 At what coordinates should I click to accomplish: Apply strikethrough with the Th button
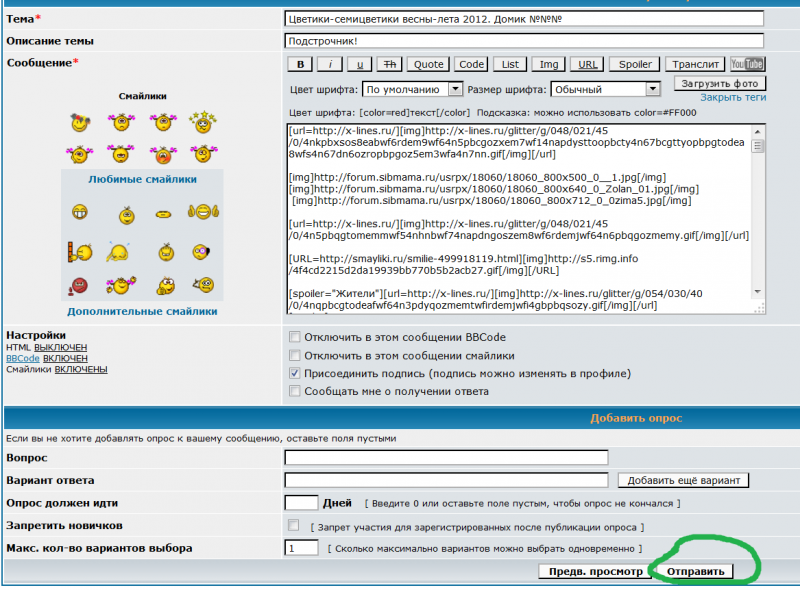point(390,64)
